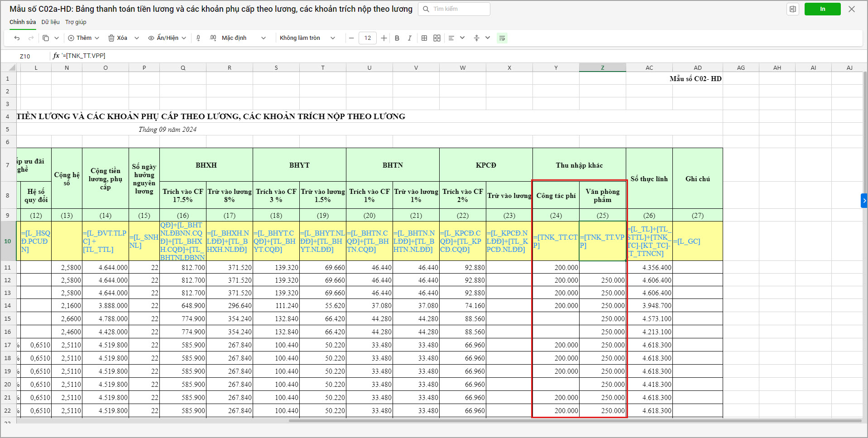Click the decrease decimal places icon
The height and width of the screenshot is (438, 868).
198,38
